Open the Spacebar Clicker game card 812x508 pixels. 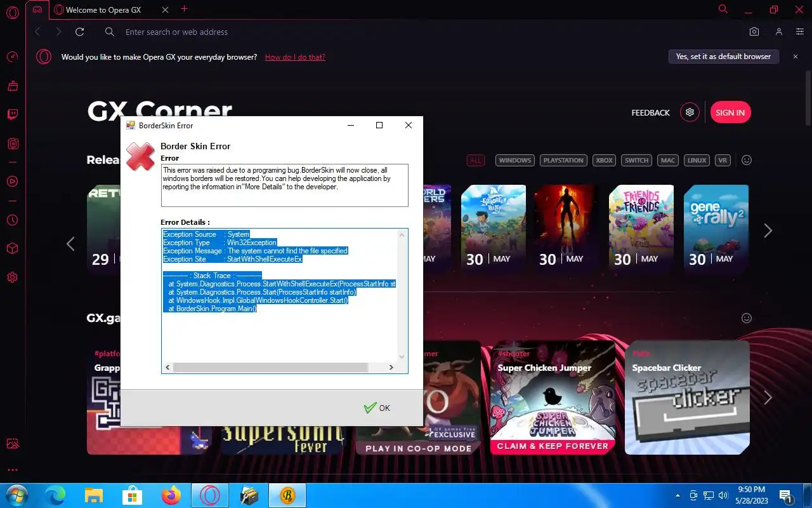[x=687, y=398]
